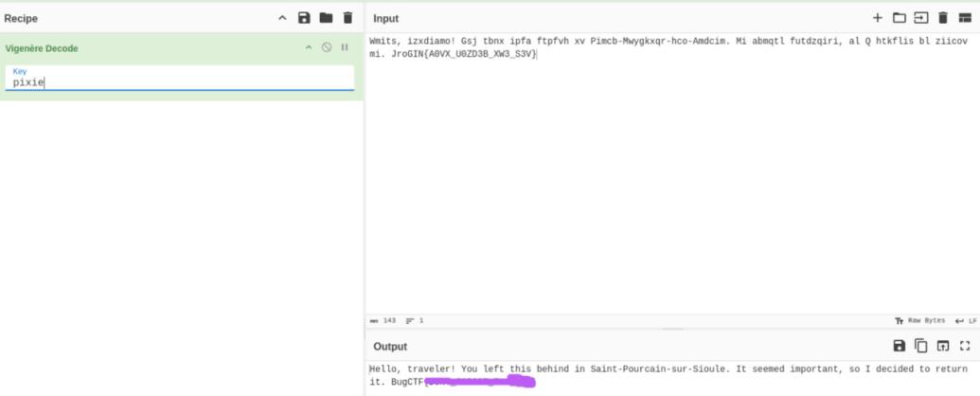
Task: Click the Recipe pane heading
Action: pos(21,19)
